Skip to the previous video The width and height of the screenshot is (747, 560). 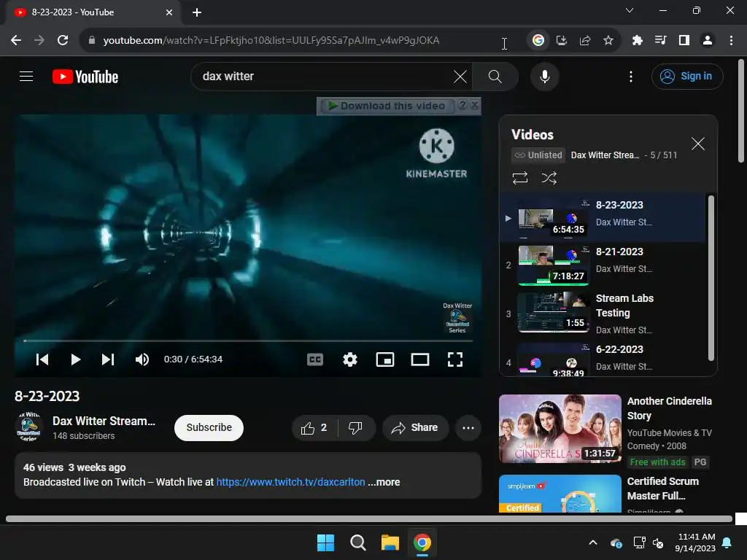pos(42,359)
